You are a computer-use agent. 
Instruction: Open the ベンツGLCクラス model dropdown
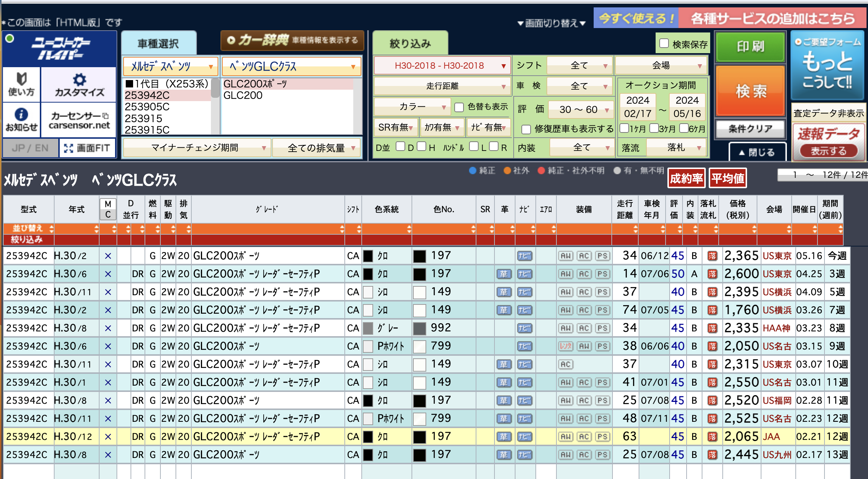click(292, 66)
